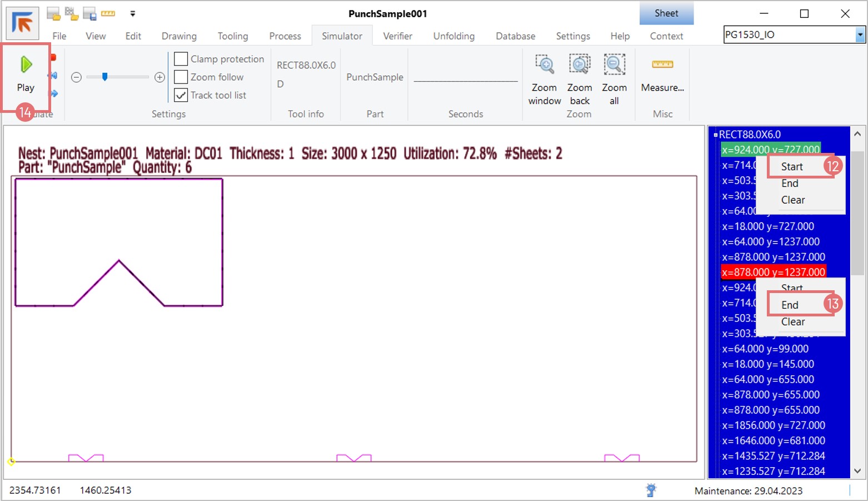Select End in the lower context menu
This screenshot has width=868, height=501.
pos(790,305)
